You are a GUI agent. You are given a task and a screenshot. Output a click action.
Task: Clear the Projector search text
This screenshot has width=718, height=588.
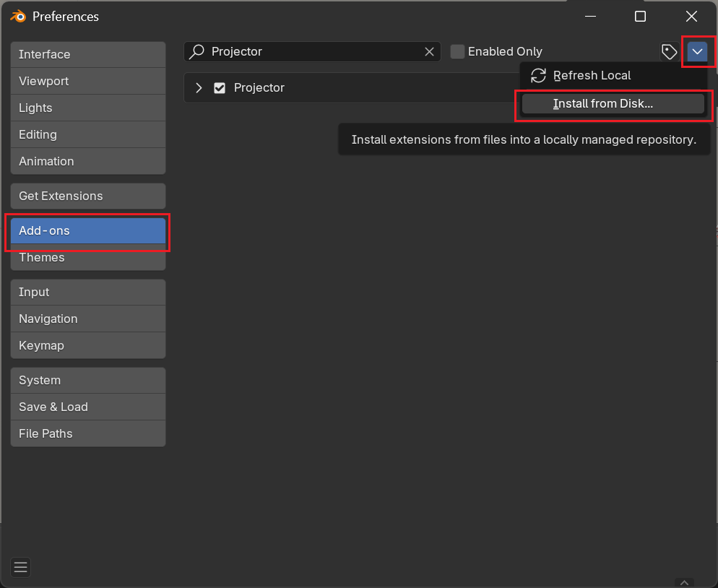click(429, 52)
